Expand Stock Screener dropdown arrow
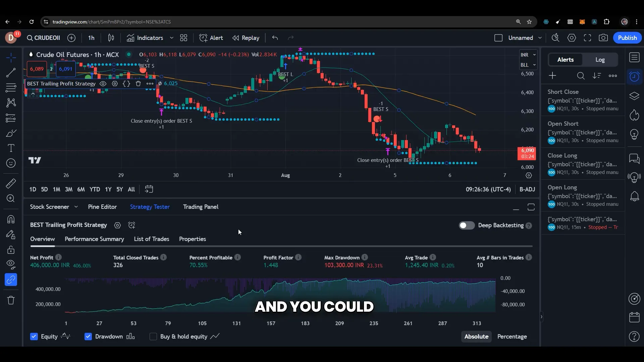This screenshot has height=362, width=644. (x=76, y=207)
